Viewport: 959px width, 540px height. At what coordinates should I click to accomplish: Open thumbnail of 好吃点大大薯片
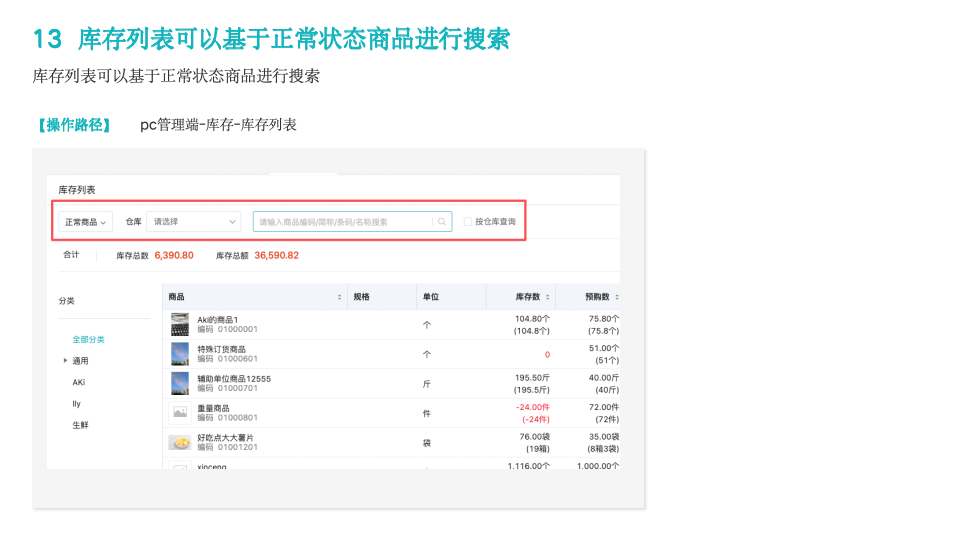180,442
